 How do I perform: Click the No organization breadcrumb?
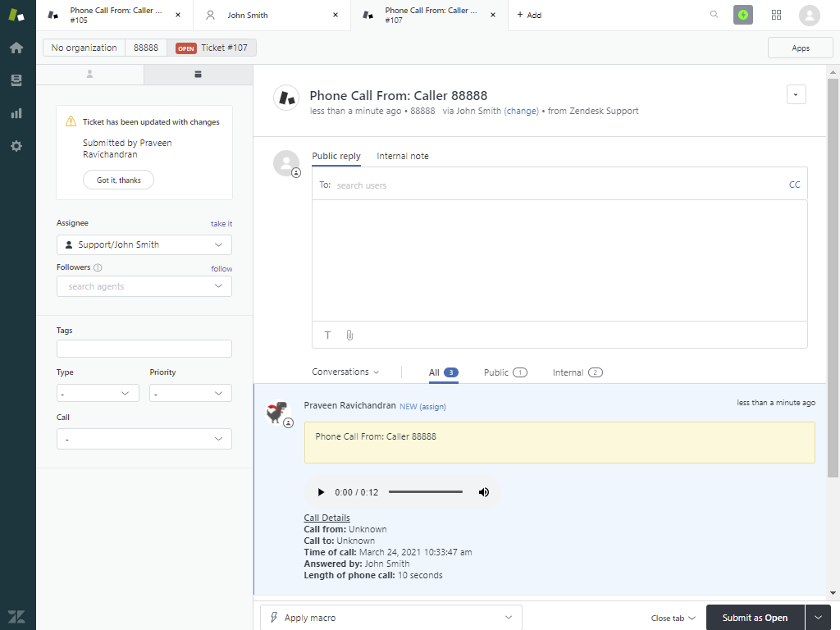[x=84, y=48]
